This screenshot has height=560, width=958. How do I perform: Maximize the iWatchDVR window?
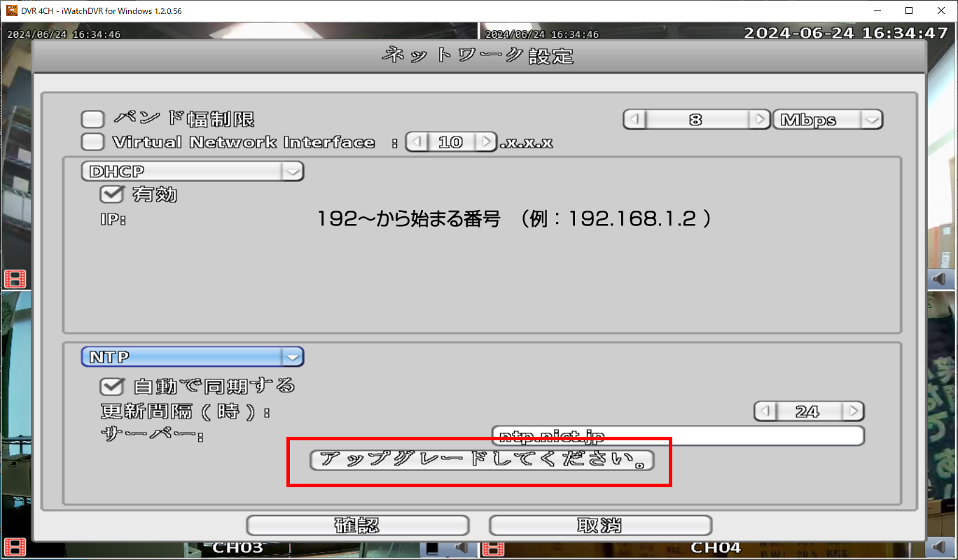point(909,10)
